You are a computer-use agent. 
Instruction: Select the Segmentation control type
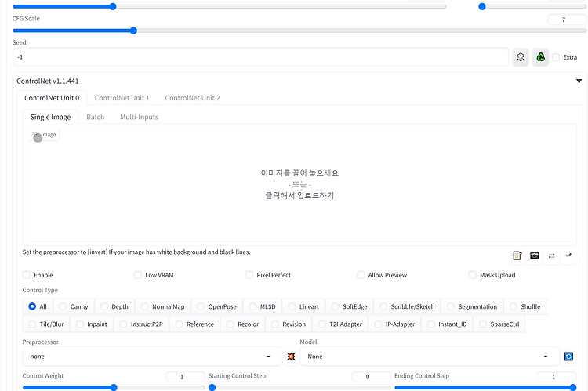472,306
